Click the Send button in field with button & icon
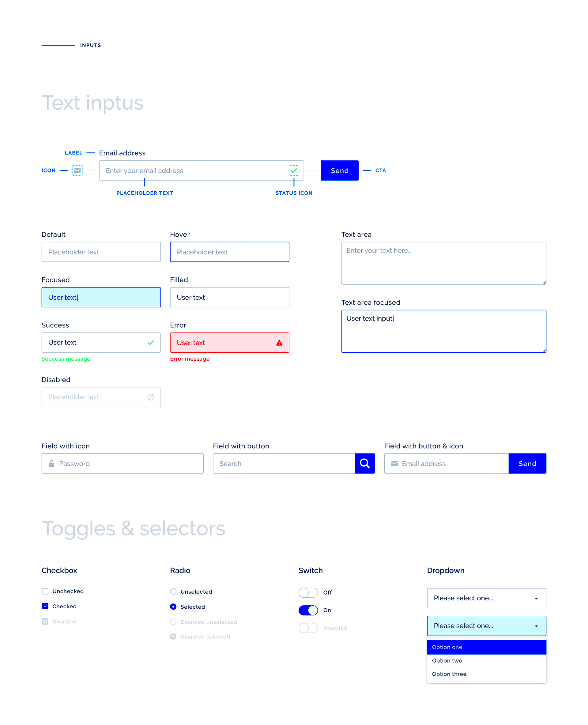The image size is (588, 725). point(527,464)
